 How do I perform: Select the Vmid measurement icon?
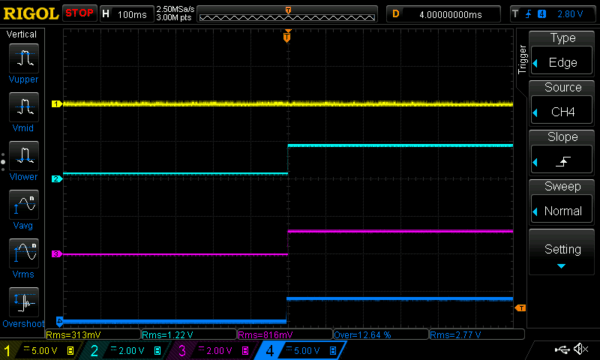24,107
